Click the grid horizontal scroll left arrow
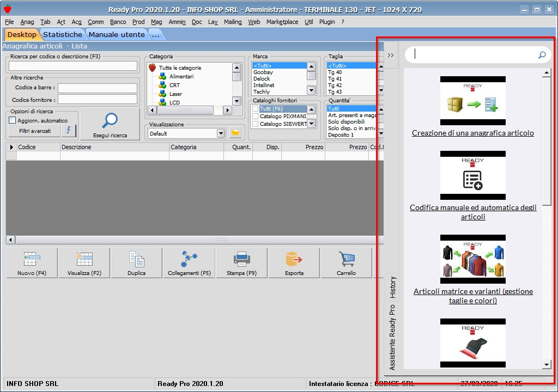 point(11,240)
